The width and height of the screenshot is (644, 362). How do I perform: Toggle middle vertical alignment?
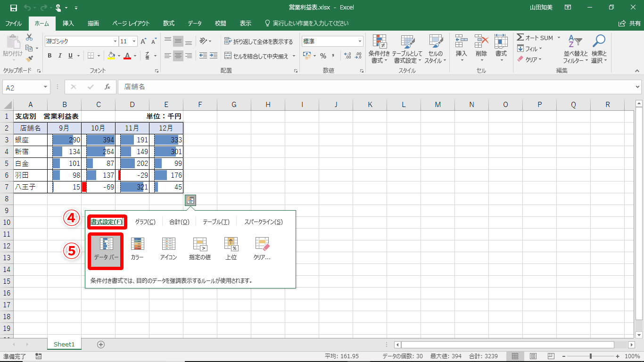[178, 41]
